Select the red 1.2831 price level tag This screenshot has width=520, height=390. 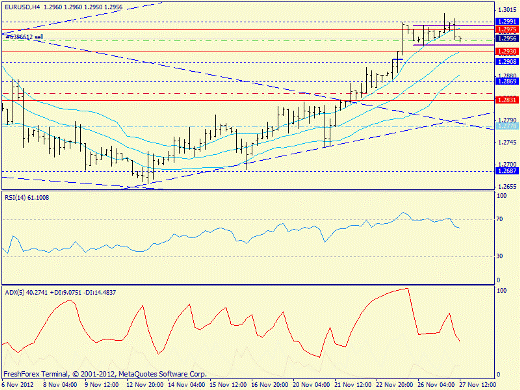tap(507, 100)
